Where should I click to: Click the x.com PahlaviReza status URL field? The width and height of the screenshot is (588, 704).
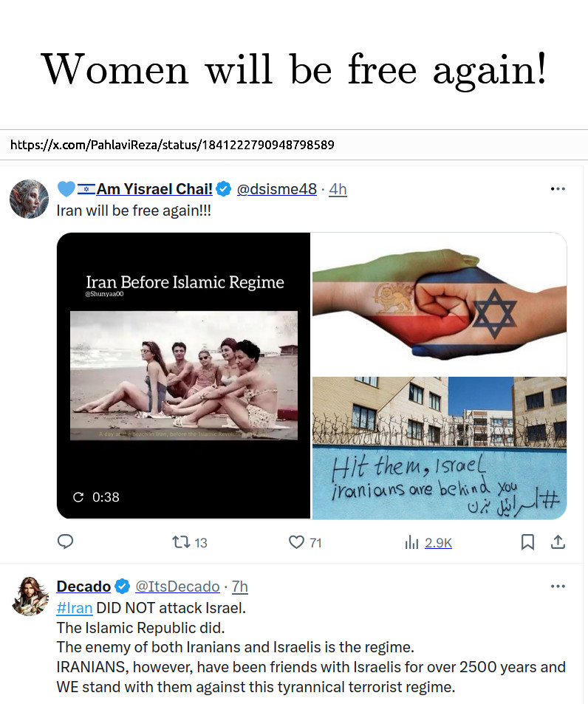(294, 145)
